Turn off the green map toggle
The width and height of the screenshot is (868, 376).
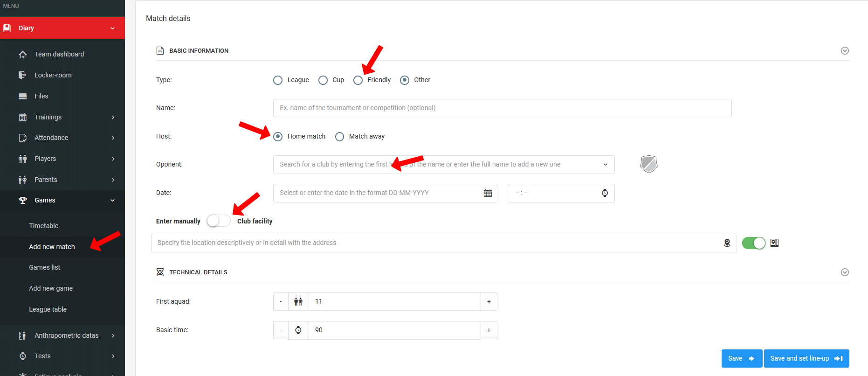coord(753,243)
